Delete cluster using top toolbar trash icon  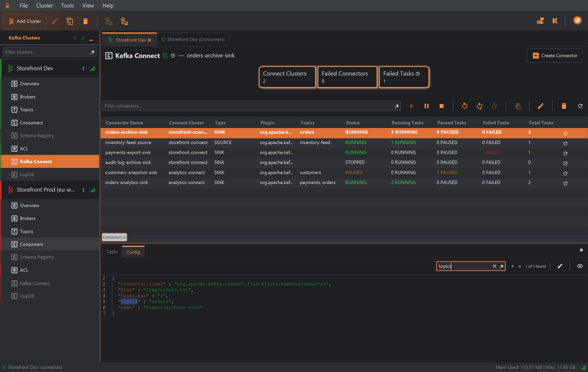click(x=85, y=21)
